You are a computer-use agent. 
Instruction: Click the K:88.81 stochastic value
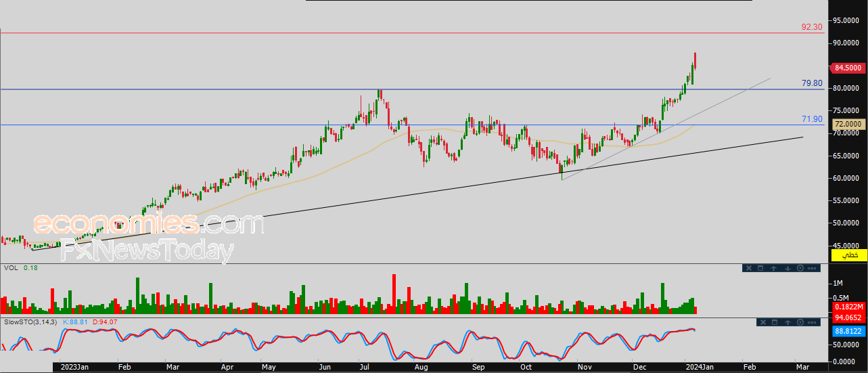coord(74,322)
